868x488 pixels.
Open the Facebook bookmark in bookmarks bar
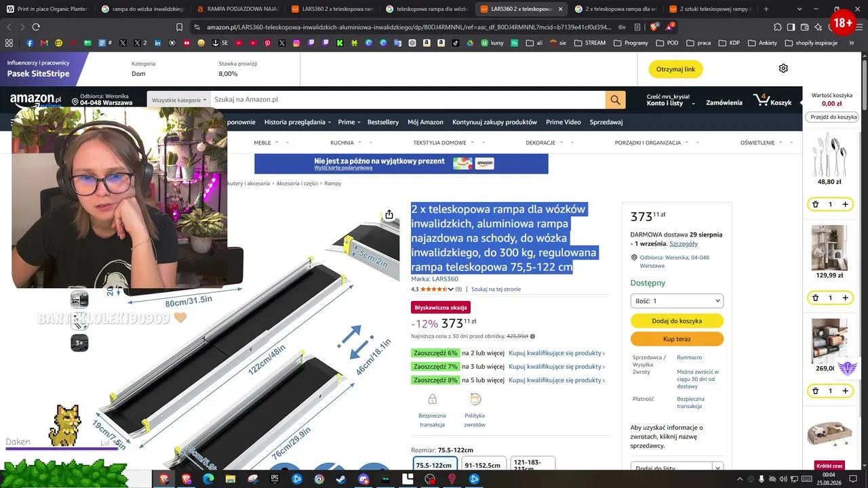(x=30, y=43)
